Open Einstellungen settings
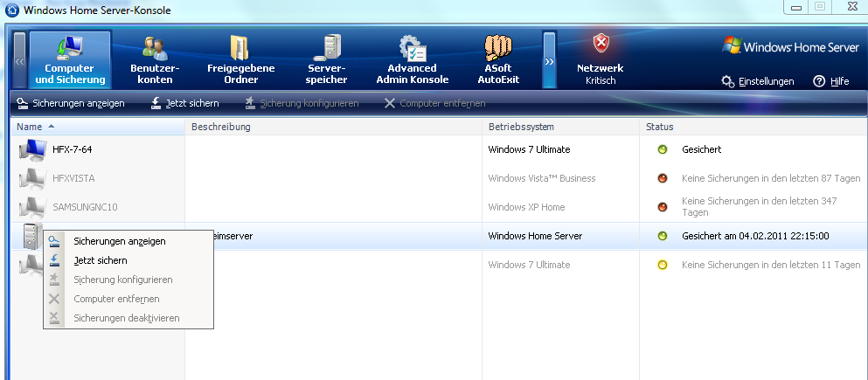The image size is (868, 380). pyautogui.click(x=758, y=82)
